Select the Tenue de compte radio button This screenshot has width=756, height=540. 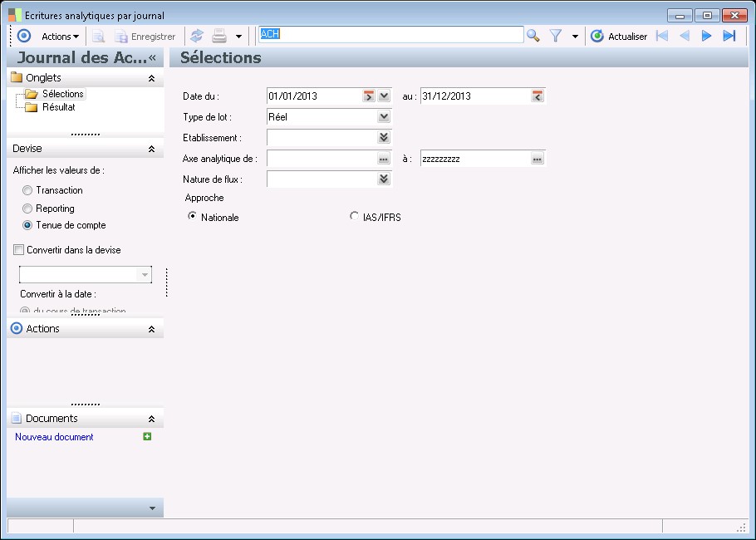(x=27, y=225)
